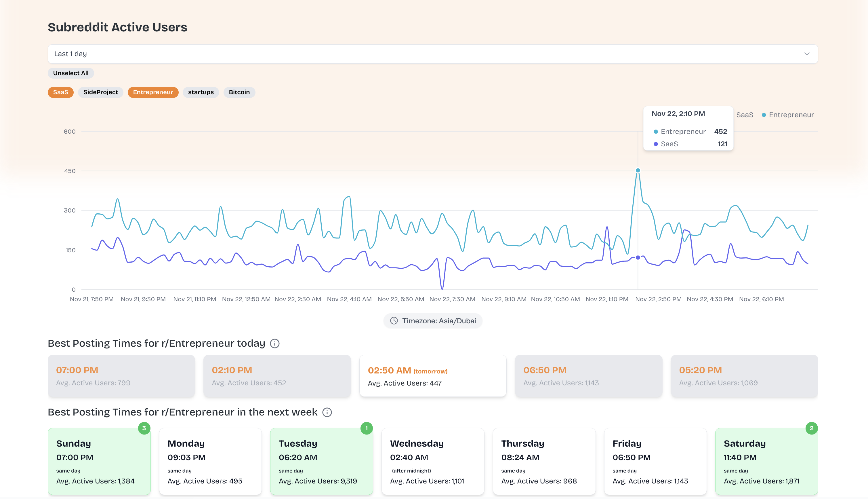Select the 06:50 PM posting time card

coord(588,376)
